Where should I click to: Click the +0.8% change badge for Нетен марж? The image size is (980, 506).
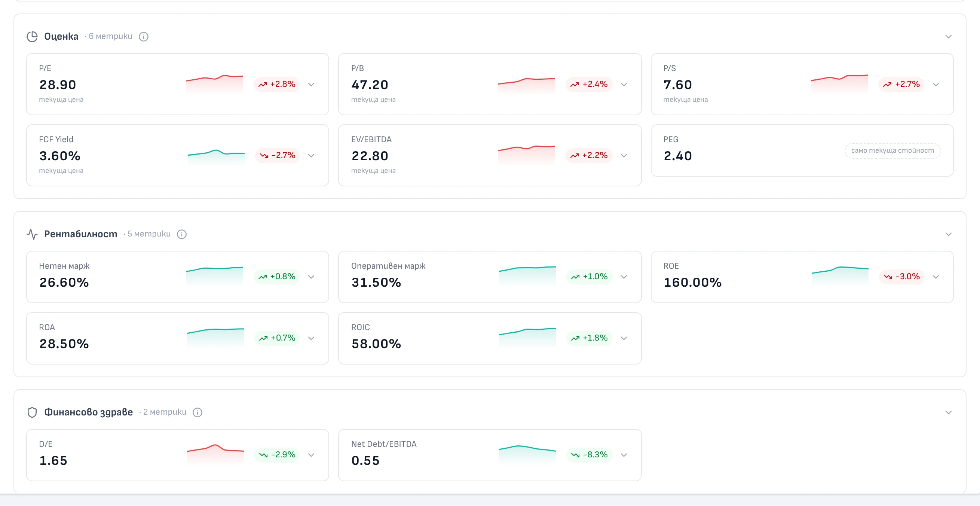pos(277,277)
